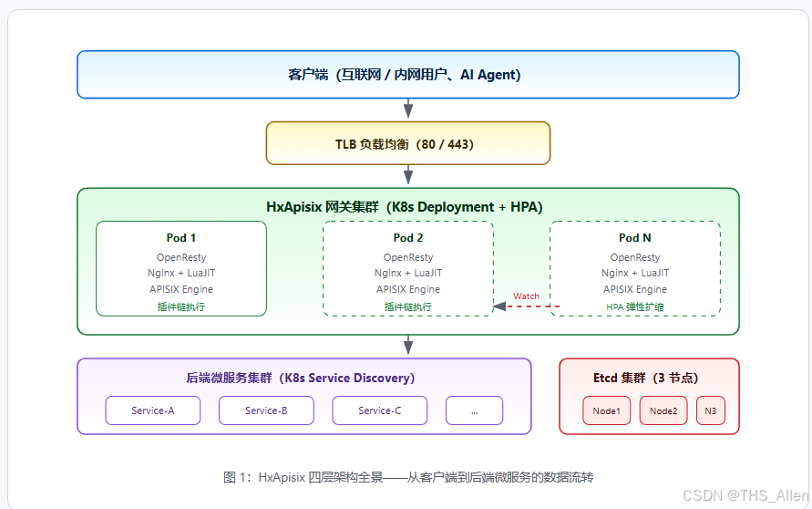Select the TLB 负载均衡 (80 / 443) box
The height and width of the screenshot is (509, 812).
click(408, 143)
